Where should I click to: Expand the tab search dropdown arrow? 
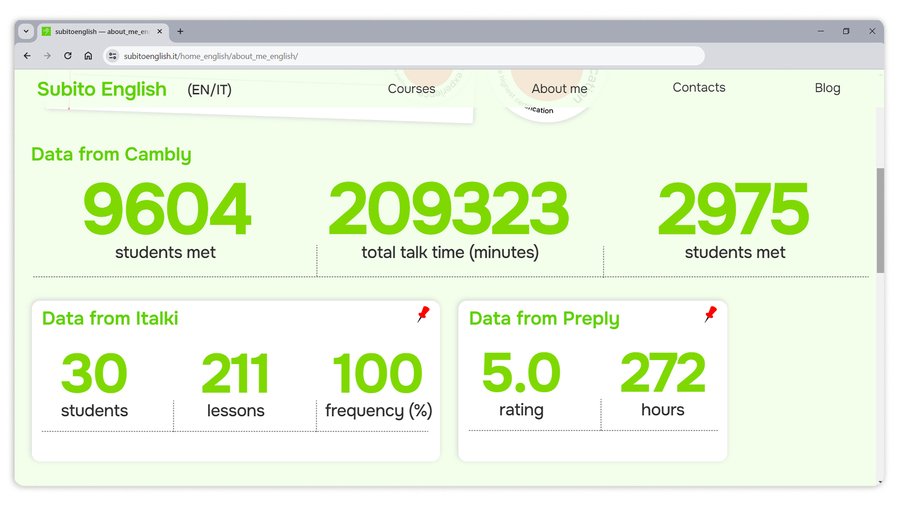(x=26, y=32)
